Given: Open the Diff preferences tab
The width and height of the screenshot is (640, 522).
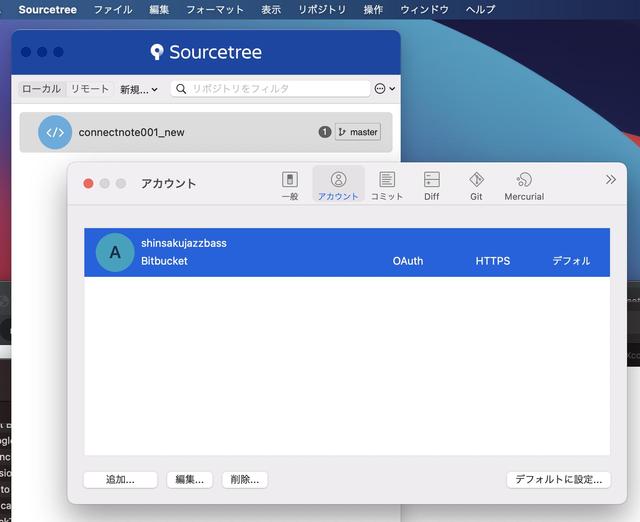Looking at the screenshot, I should [431, 186].
